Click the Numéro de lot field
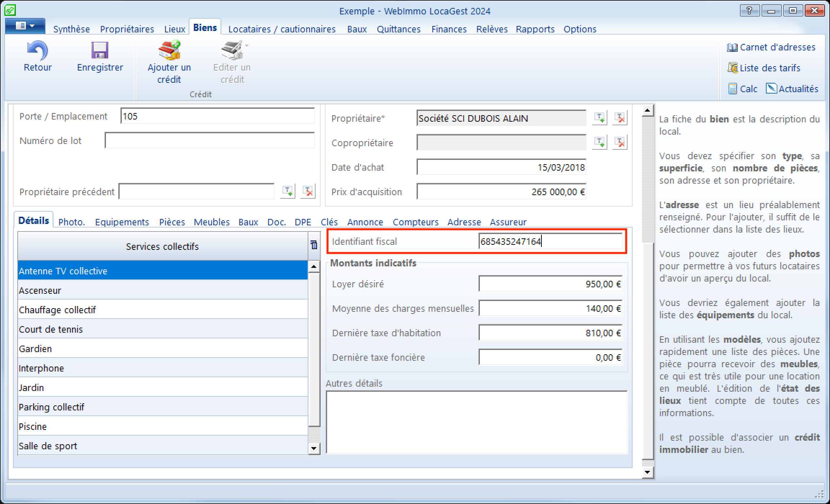Image resolution: width=830 pixels, height=504 pixels. tap(210, 140)
